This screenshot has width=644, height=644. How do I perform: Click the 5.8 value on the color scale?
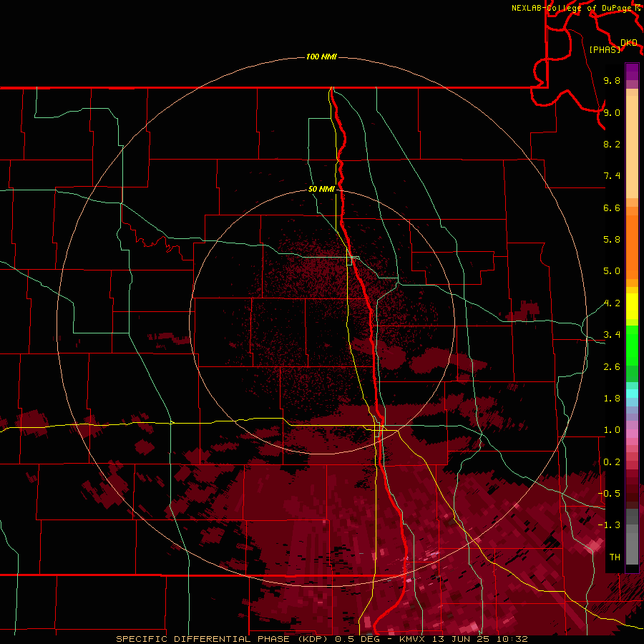pos(612,240)
